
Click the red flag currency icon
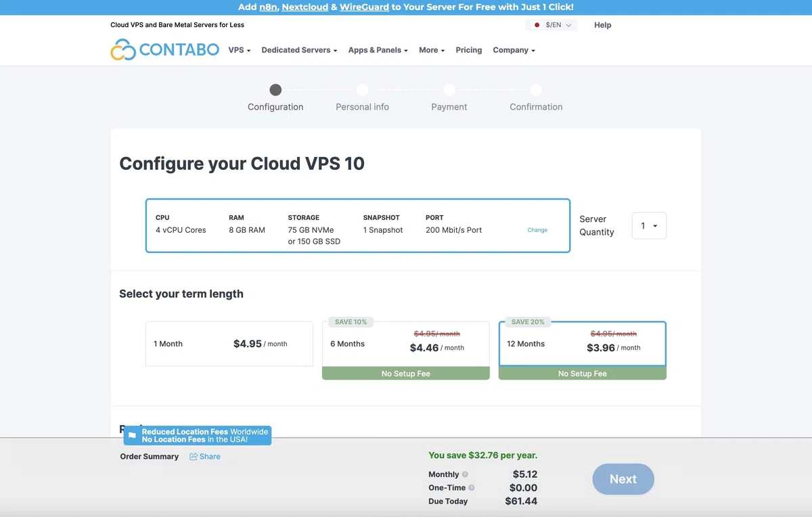(x=537, y=25)
